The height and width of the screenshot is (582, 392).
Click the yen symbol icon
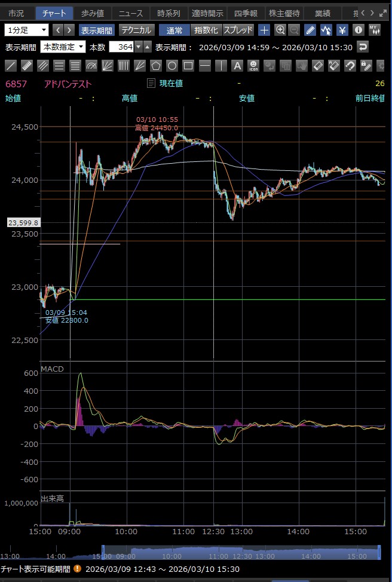coord(342,30)
